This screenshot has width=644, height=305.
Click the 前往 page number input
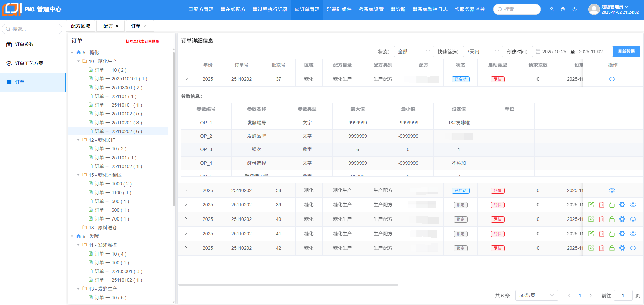(623, 295)
